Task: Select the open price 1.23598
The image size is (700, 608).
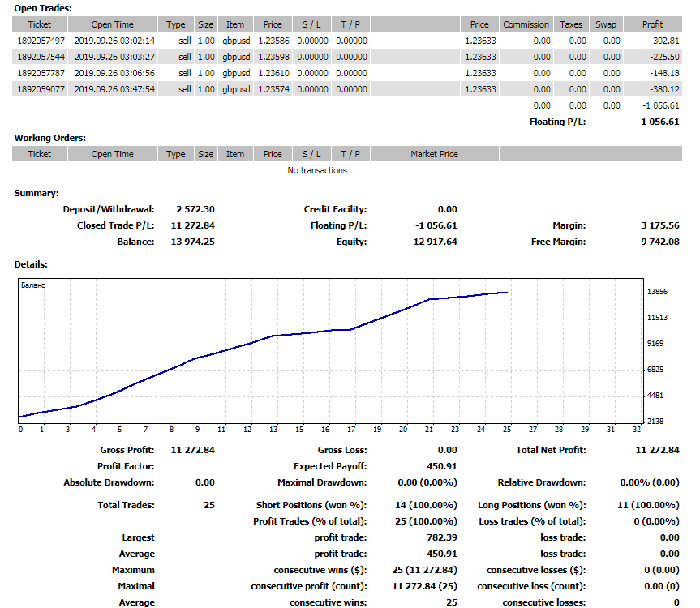Action: pos(273,57)
